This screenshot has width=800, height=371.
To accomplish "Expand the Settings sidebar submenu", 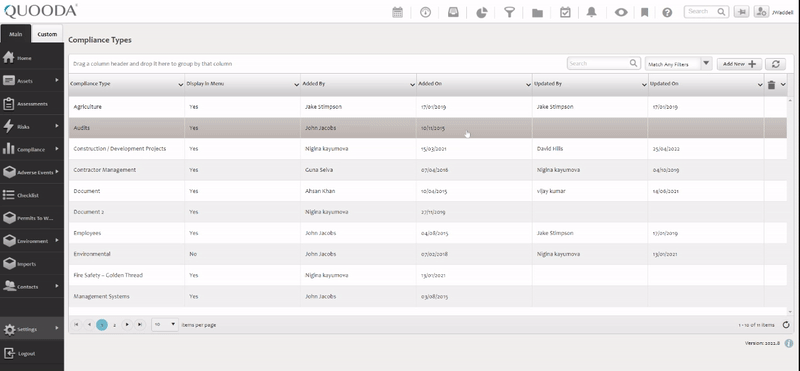I will click(x=57, y=329).
